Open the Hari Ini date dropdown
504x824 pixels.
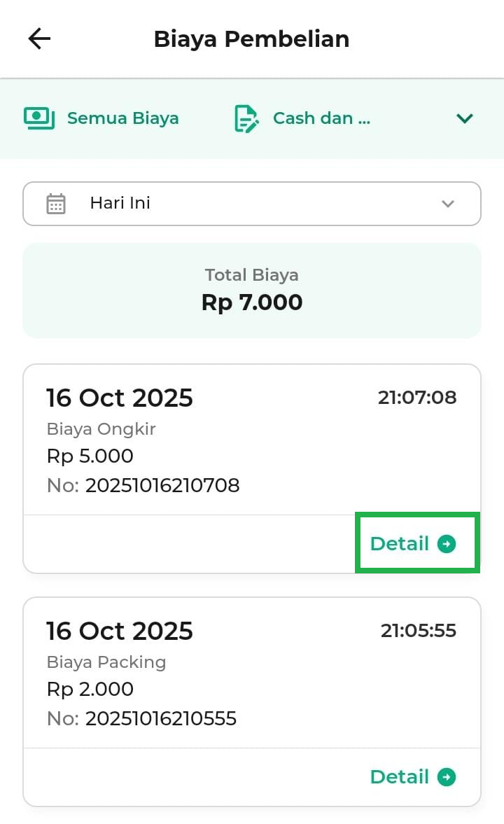(251, 204)
